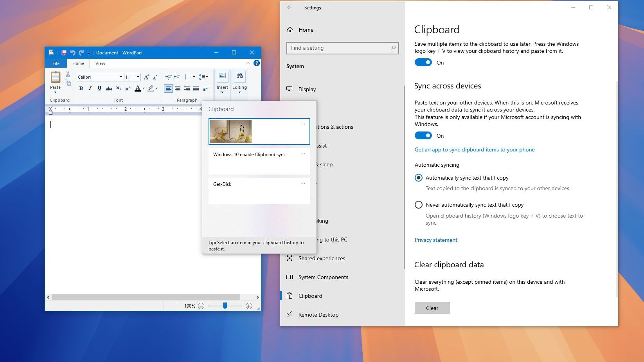The height and width of the screenshot is (362, 644).
Task: Switch to the Home tab in WordPad
Action: click(78, 63)
